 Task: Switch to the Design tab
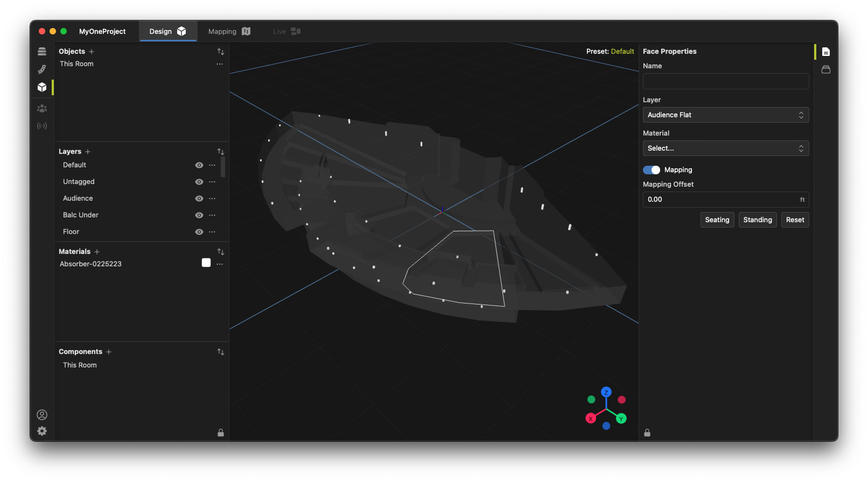pos(167,32)
